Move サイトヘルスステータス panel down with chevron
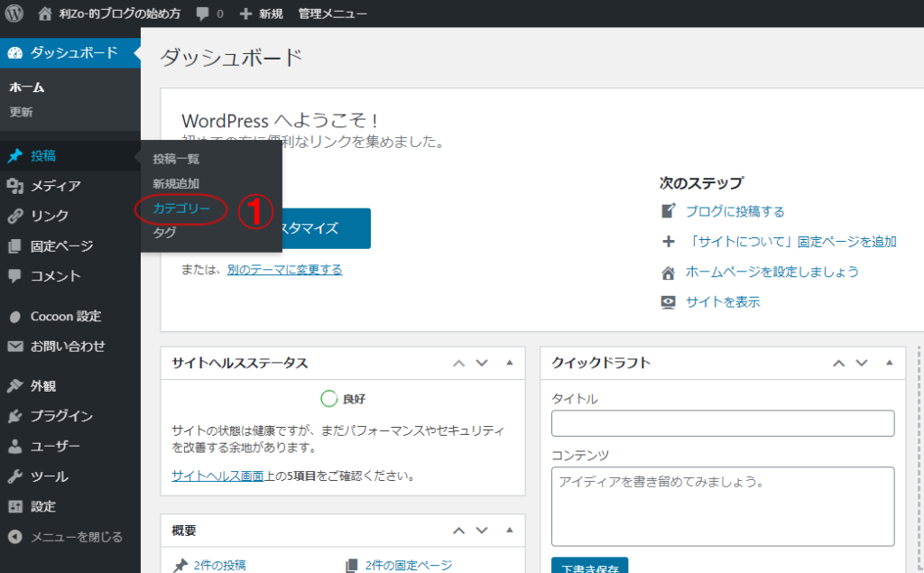Screen dimensions: 924x573 (x=482, y=363)
